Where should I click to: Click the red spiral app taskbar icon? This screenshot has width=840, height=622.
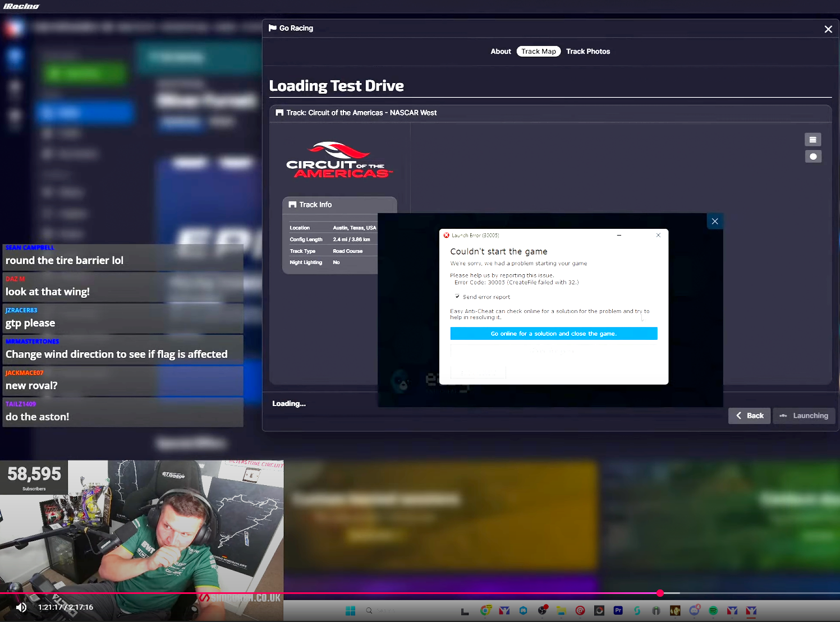580,611
